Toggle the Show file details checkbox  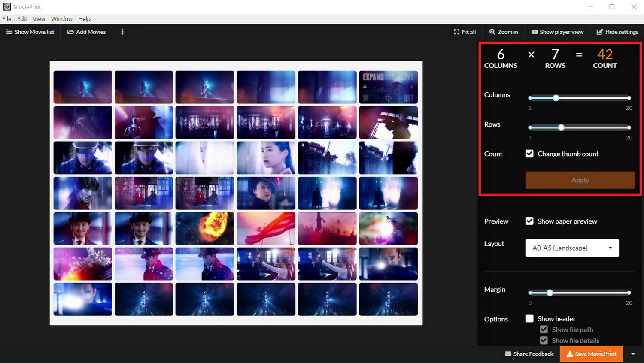tap(544, 340)
